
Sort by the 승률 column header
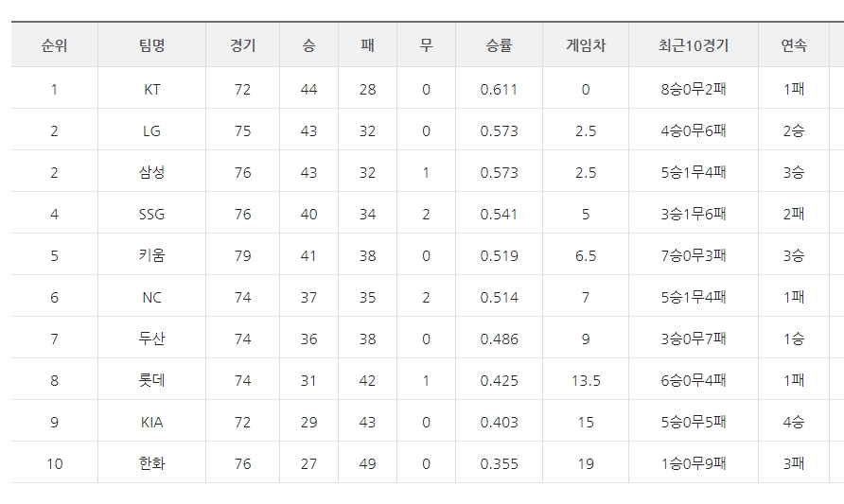499,45
